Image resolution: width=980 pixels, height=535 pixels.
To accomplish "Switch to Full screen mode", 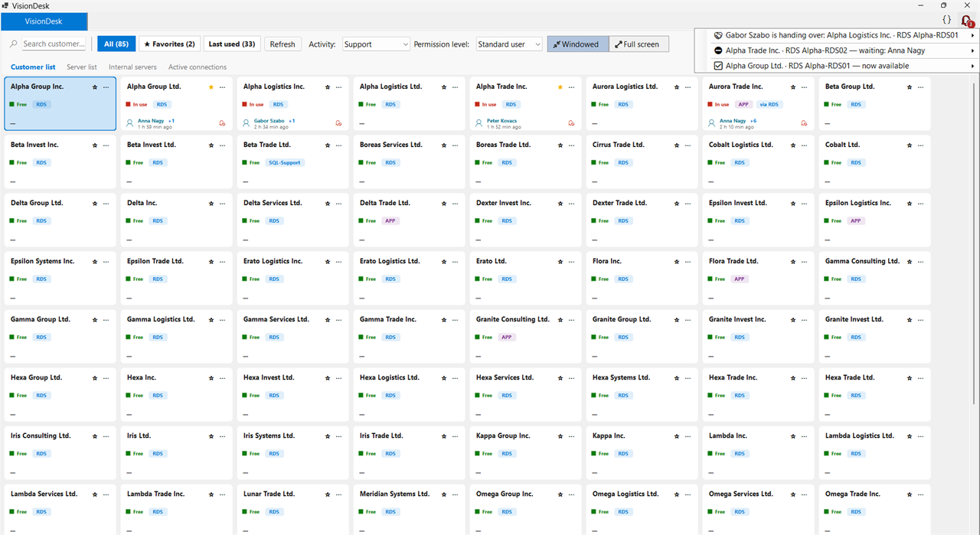I will click(x=639, y=44).
